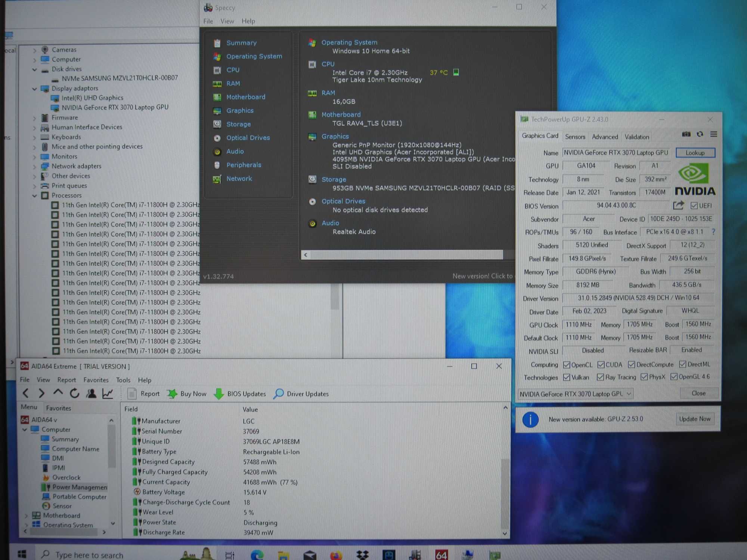This screenshot has height=560, width=747.
Task: Select Summary in Speccy sidebar
Action: coord(241,43)
